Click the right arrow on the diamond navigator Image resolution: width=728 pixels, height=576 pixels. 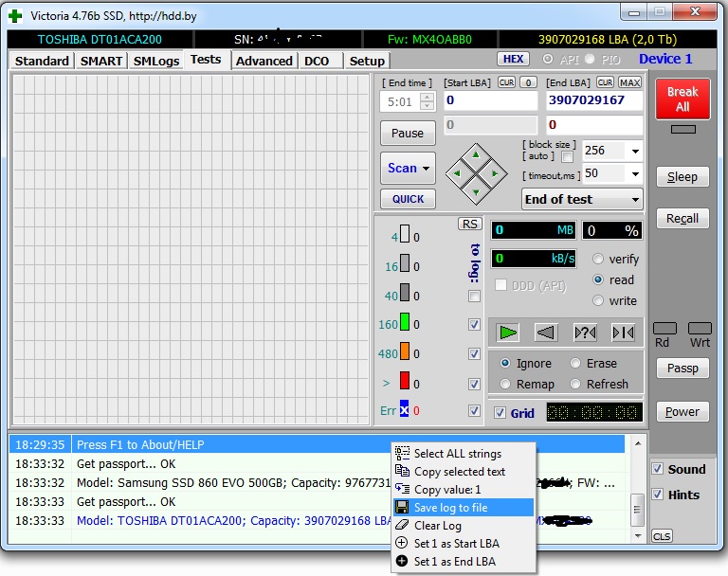point(495,173)
